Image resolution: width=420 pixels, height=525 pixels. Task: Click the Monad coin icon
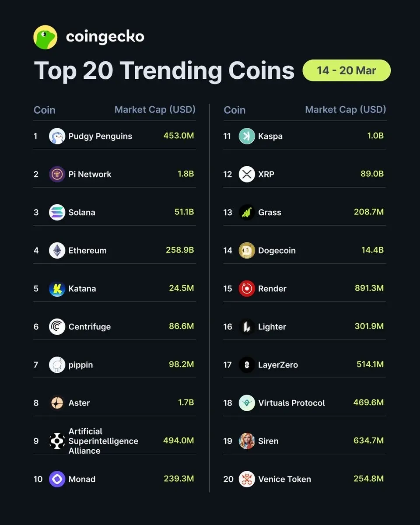pyautogui.click(x=57, y=479)
